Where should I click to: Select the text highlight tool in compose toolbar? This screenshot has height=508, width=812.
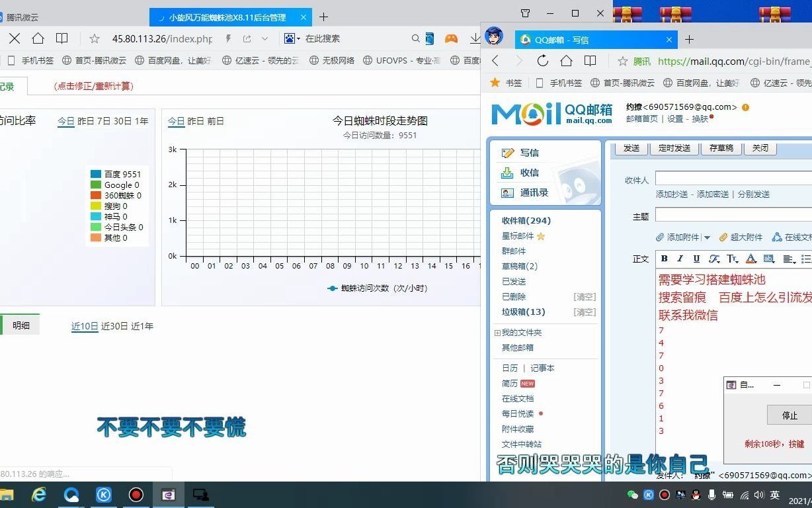point(768,259)
